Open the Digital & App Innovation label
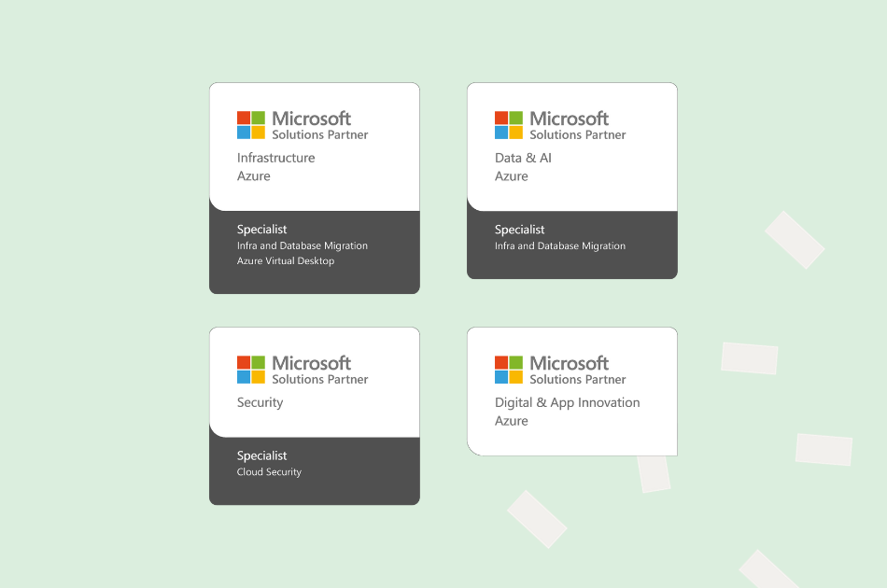 click(x=567, y=402)
